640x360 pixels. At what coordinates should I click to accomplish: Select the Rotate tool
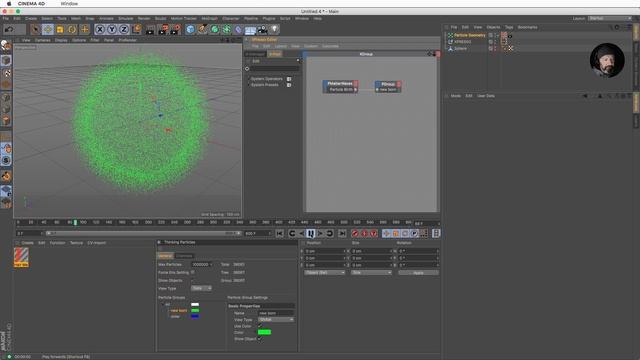click(x=72, y=29)
